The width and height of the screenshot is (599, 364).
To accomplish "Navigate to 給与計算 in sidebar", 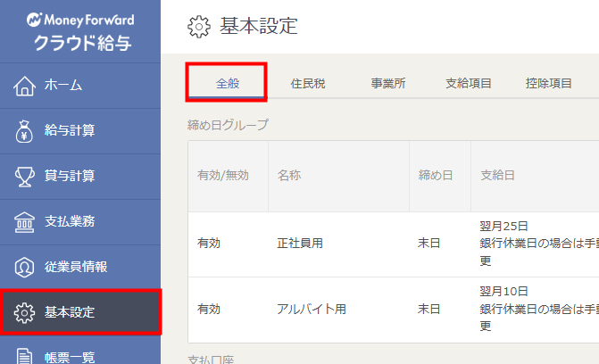I will tap(70, 131).
